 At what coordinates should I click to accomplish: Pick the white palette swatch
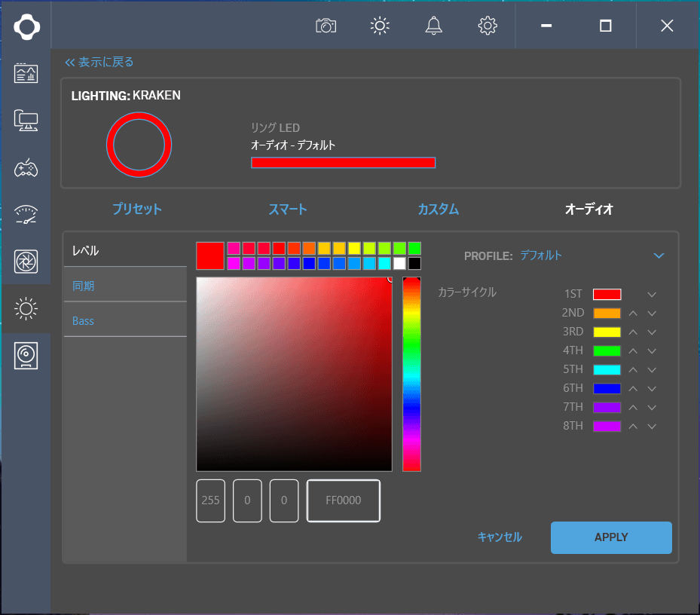click(x=399, y=264)
